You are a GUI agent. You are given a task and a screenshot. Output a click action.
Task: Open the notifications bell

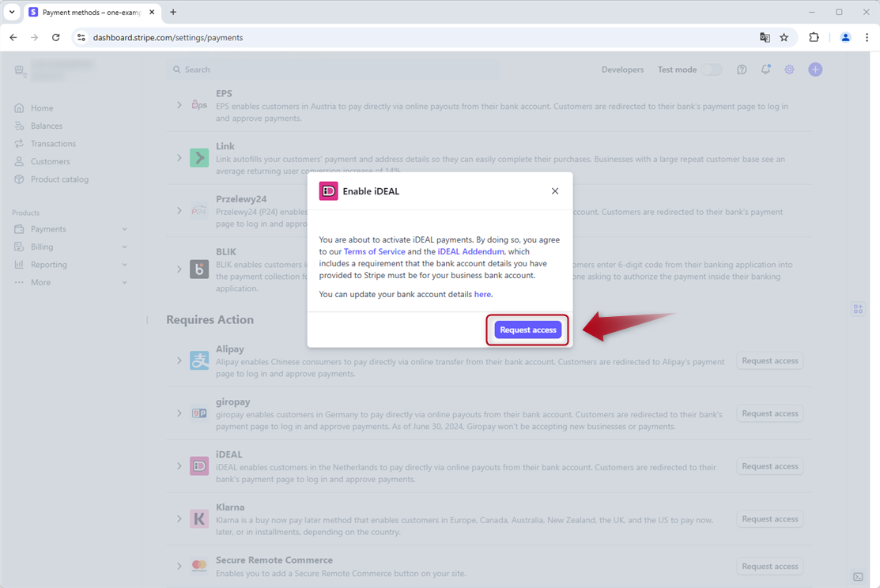point(765,70)
